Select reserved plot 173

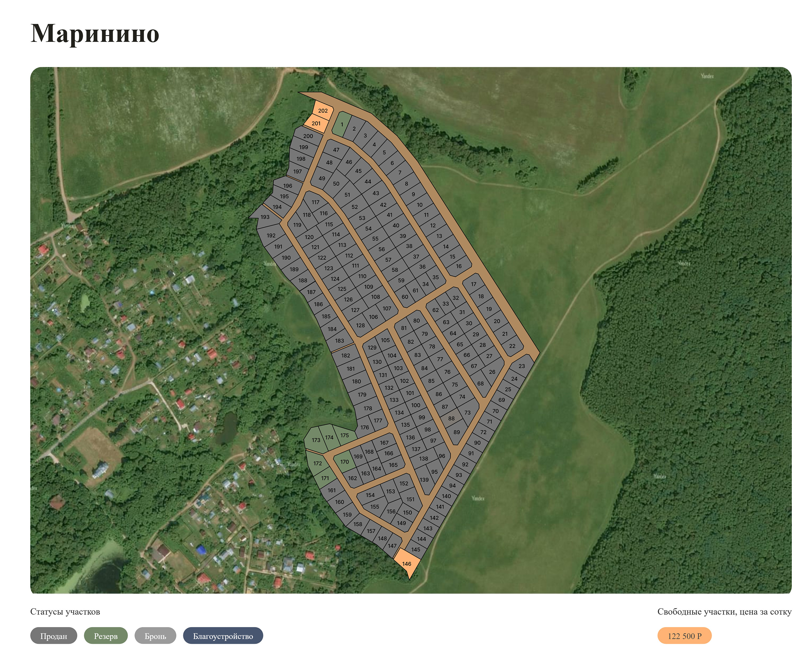coord(316,440)
